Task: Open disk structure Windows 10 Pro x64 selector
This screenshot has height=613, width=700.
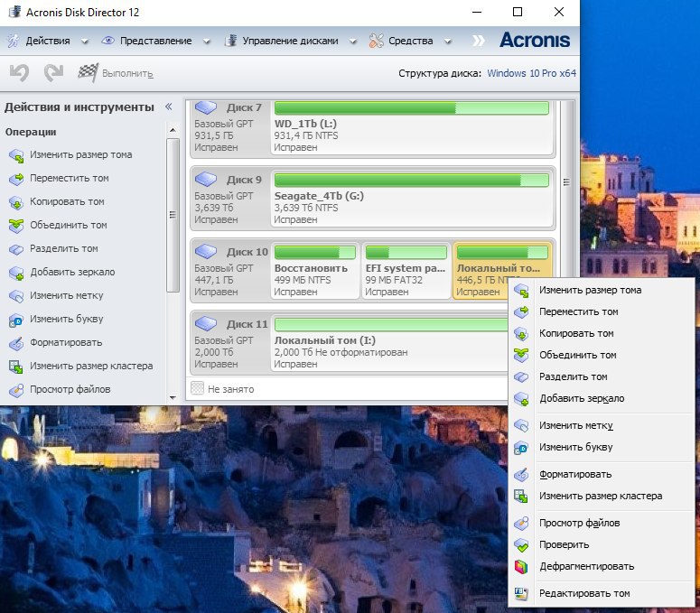Action: pos(531,73)
